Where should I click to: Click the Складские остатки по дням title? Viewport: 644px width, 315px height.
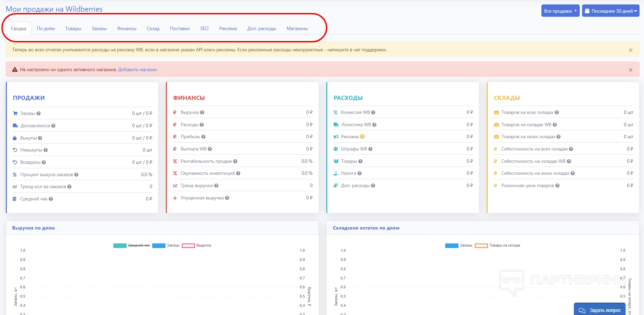(x=366, y=228)
